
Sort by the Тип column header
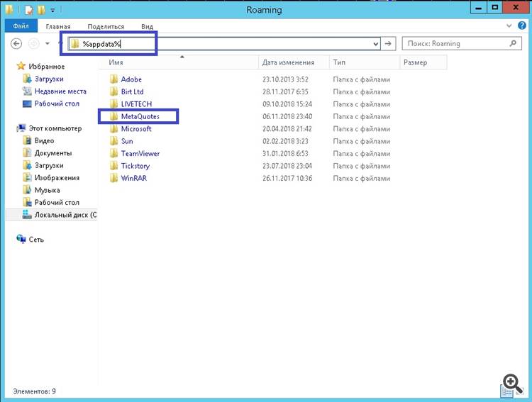click(365, 62)
